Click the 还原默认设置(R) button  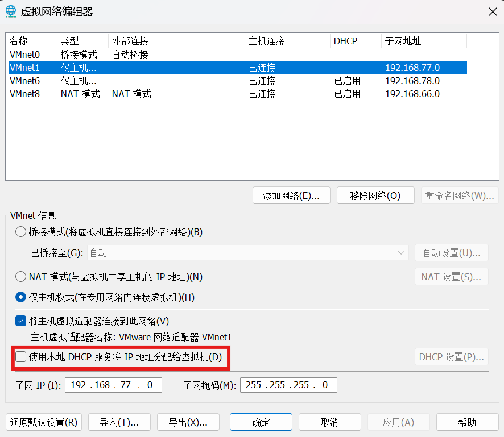coord(44,422)
